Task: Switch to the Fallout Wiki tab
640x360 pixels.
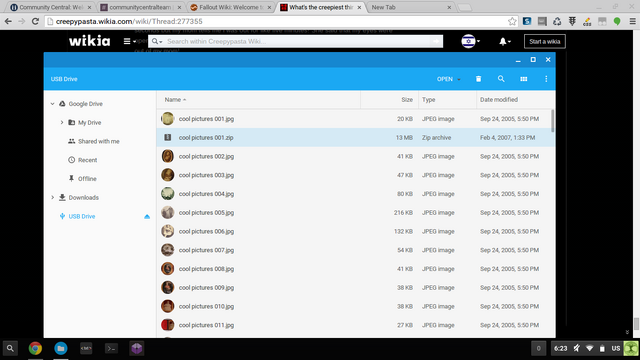Action: (x=230, y=7)
